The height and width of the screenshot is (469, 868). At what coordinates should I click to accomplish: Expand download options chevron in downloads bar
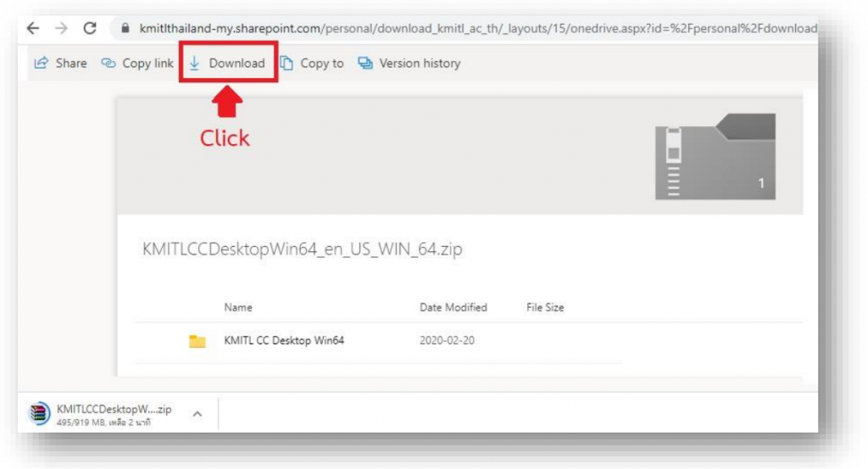click(x=197, y=414)
